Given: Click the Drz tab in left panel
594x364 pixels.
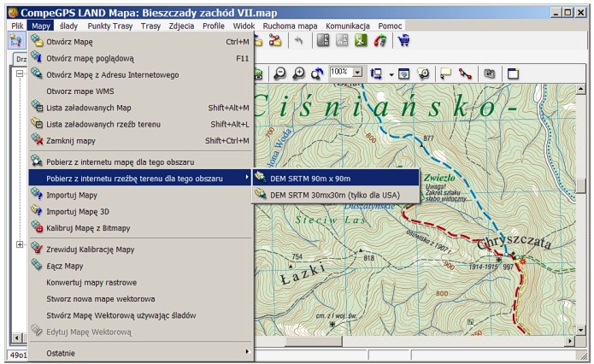Looking at the screenshot, I should [x=21, y=59].
